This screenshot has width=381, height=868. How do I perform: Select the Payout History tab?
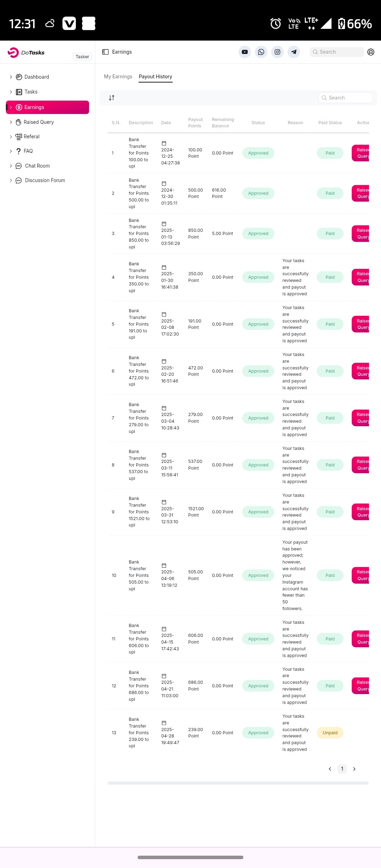[x=156, y=77]
